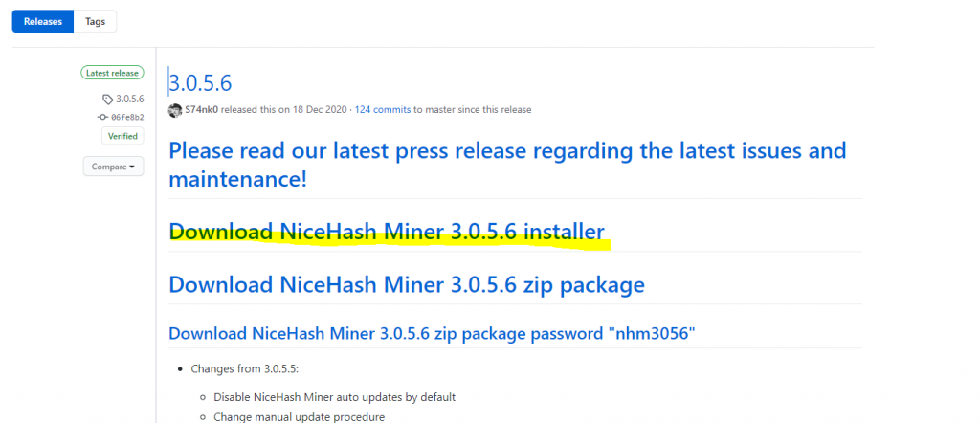Click "Disable NiceHash Miner auto updates" changelog line

pos(334,397)
